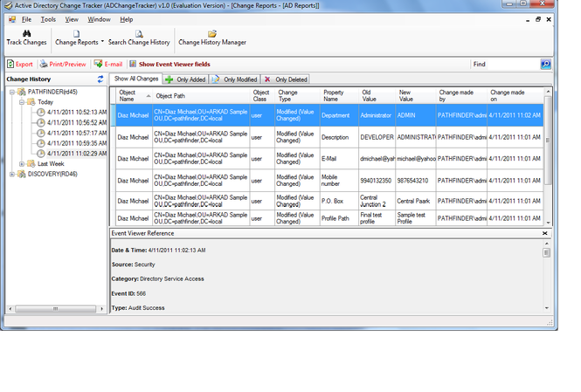Switch to the Only Modified tab

[235, 79]
